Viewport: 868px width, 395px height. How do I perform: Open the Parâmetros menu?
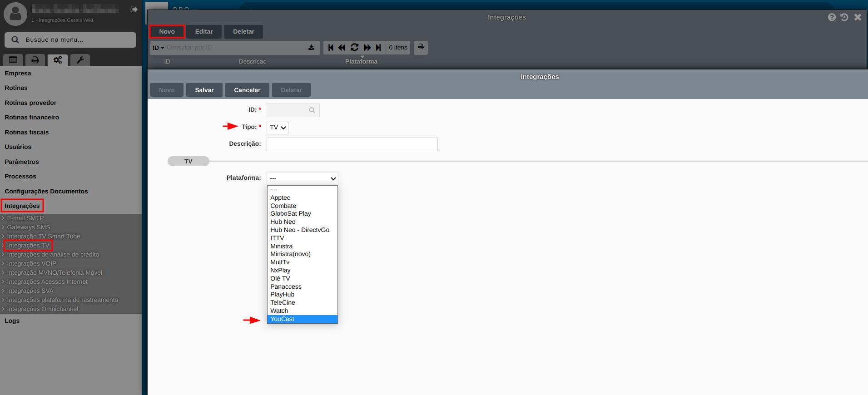point(22,162)
